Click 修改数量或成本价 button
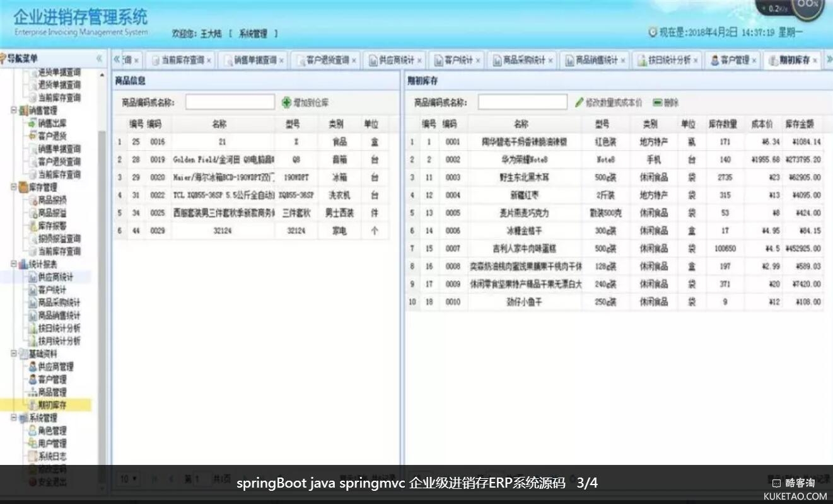This screenshot has height=504, width=833. (x=609, y=102)
